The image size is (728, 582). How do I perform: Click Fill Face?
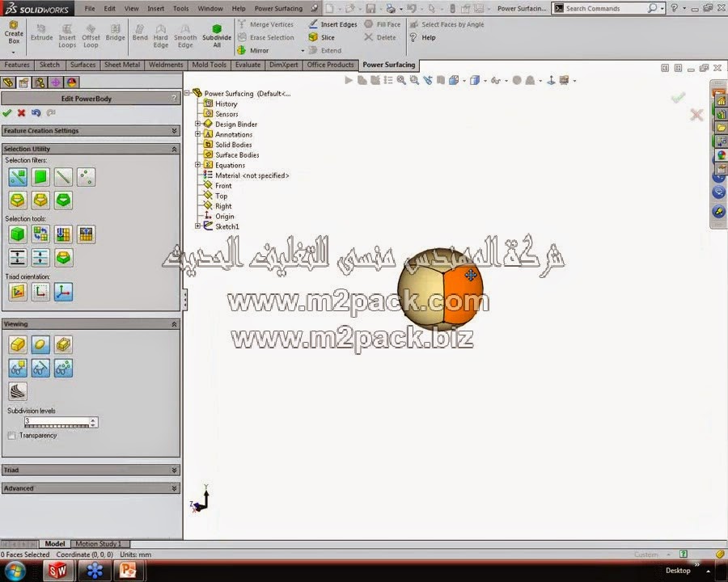click(x=382, y=24)
